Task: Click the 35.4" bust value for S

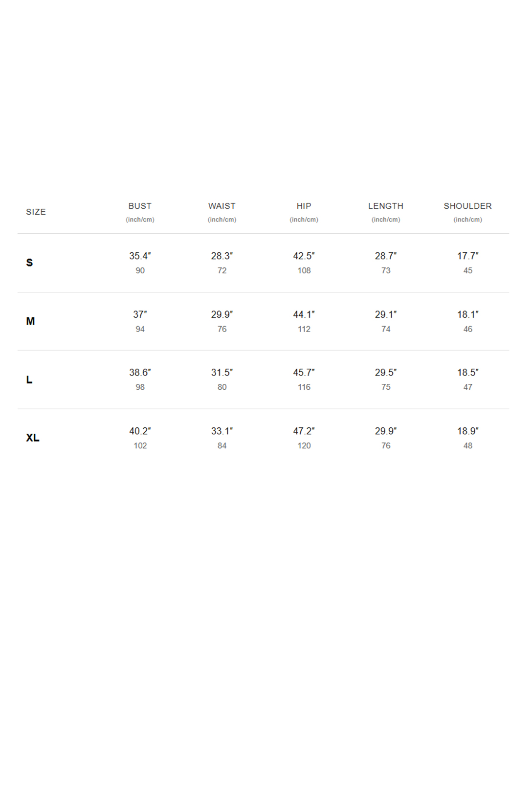Action: [140, 256]
